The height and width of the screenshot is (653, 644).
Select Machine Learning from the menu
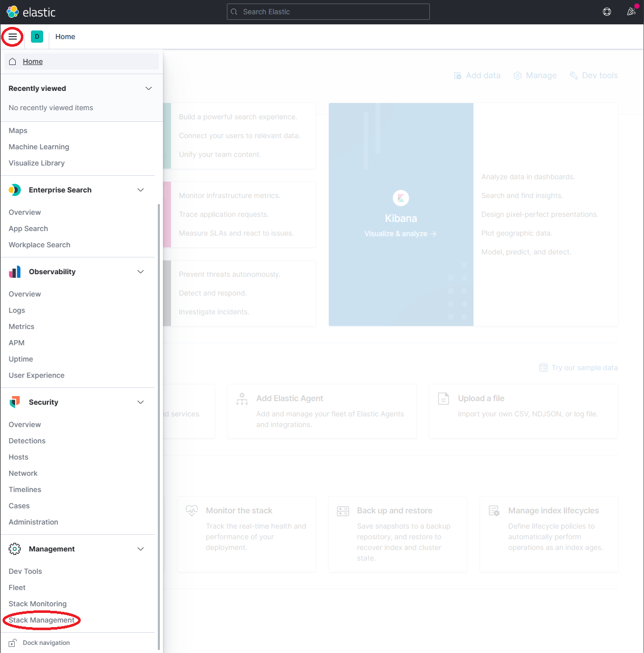pos(39,147)
